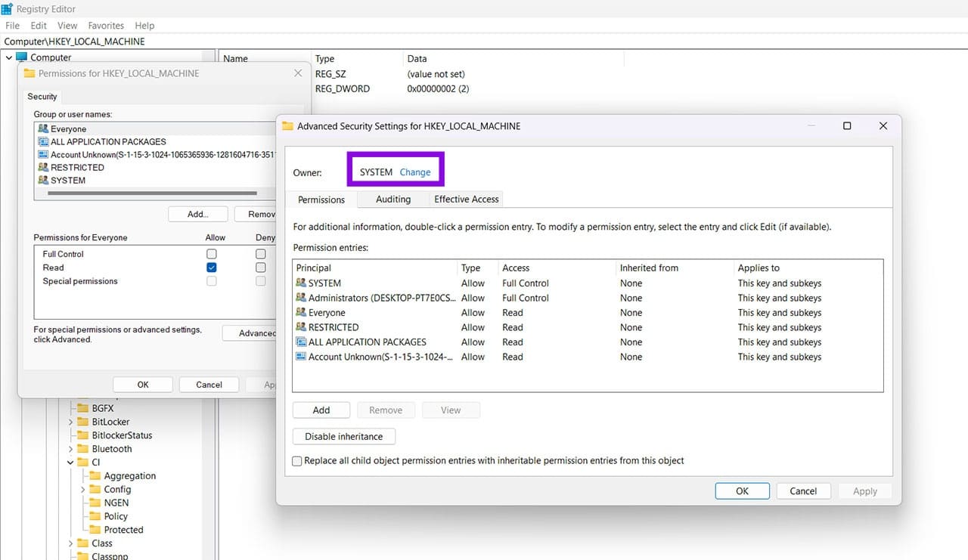Select the Security tab in Permissions dialog
The image size is (968, 560).
(x=42, y=97)
